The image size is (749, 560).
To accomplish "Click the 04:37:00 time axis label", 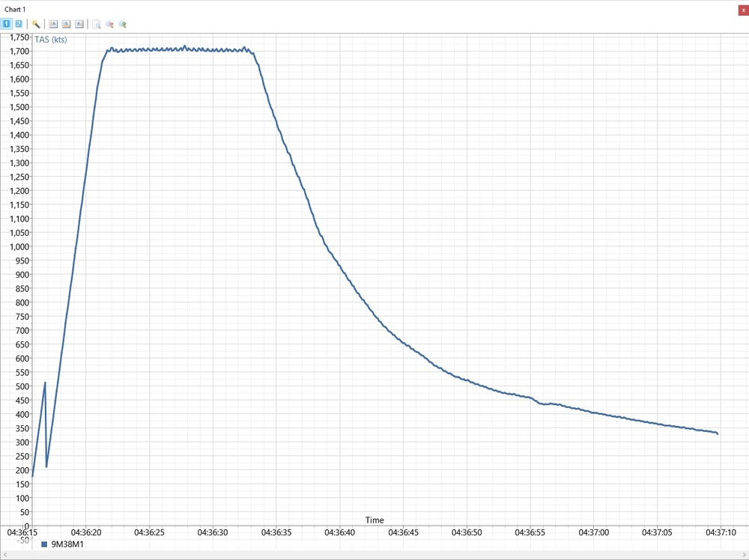I will [594, 532].
